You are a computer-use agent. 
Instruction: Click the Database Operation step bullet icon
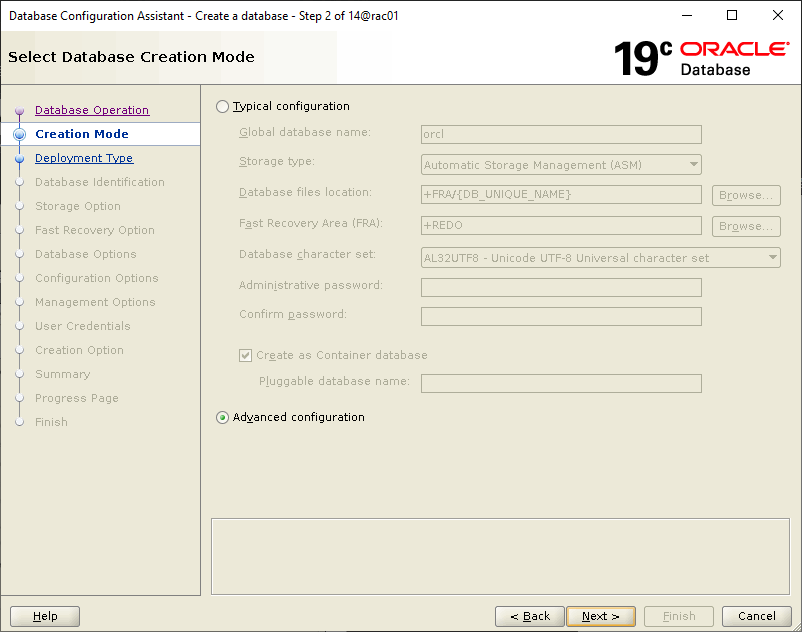coord(19,111)
